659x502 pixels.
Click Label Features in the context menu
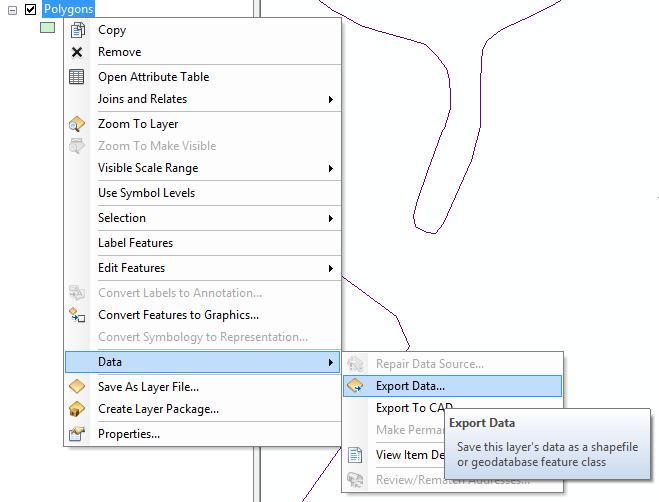point(135,243)
